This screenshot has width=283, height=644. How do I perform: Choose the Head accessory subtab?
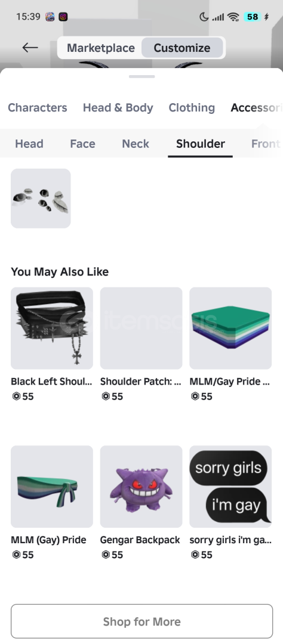pyautogui.click(x=29, y=144)
